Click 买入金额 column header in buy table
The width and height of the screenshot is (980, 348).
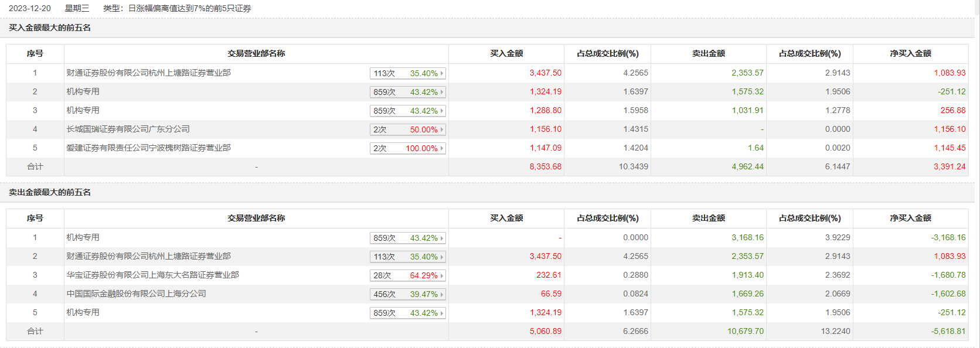click(x=506, y=53)
